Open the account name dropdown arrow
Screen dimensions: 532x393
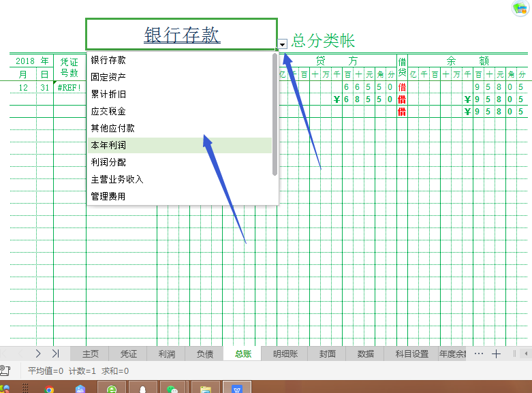pyautogui.click(x=282, y=44)
